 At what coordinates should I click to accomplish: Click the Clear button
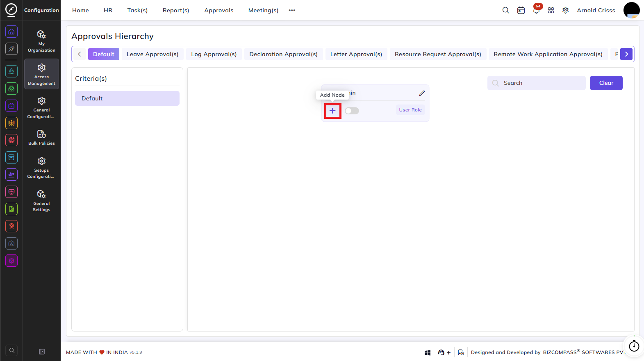tap(606, 83)
